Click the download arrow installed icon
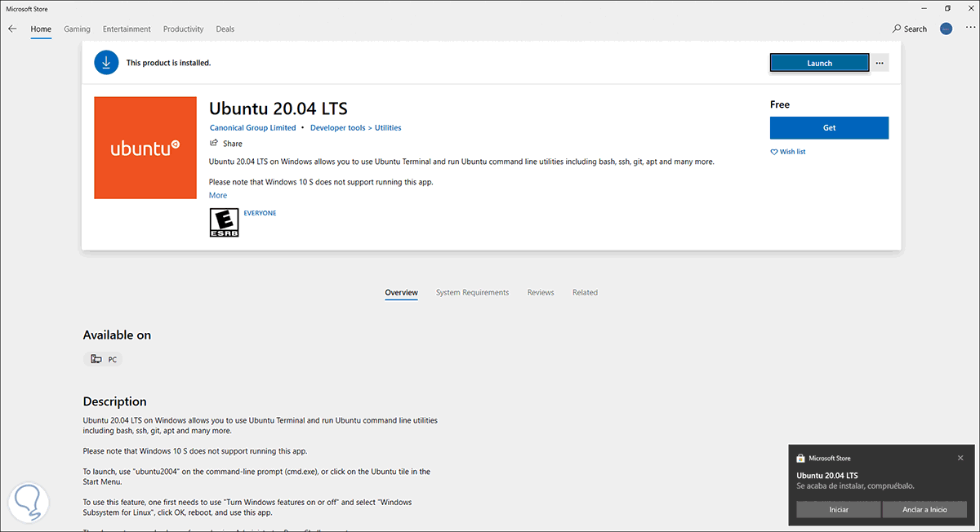This screenshot has height=532, width=980. 106,63
